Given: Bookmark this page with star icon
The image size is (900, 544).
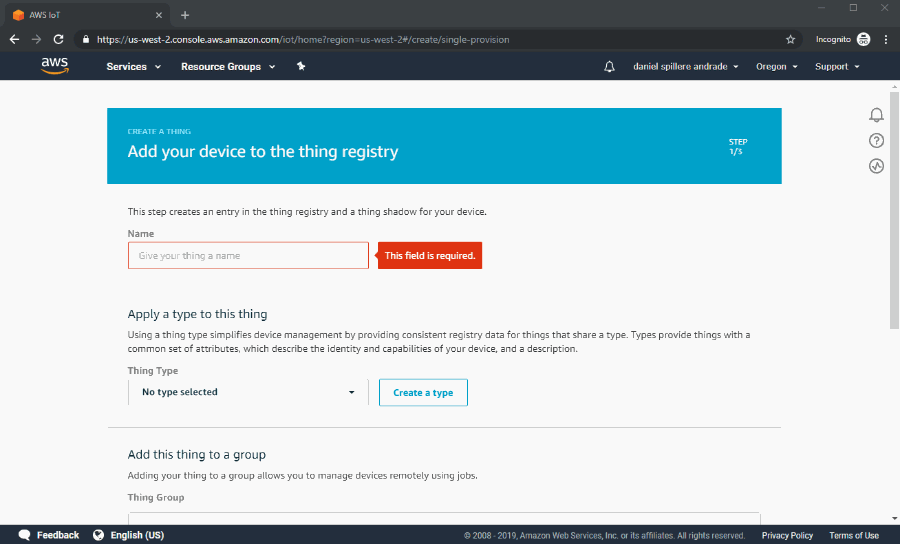Looking at the screenshot, I should 790,39.
